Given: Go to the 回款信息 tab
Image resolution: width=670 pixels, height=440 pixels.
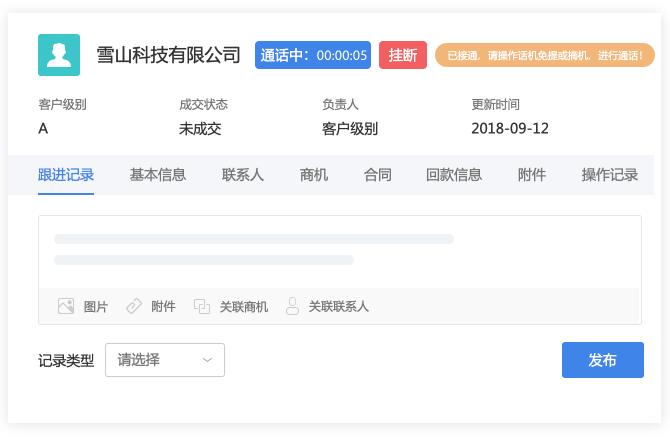Looking at the screenshot, I should [x=454, y=175].
